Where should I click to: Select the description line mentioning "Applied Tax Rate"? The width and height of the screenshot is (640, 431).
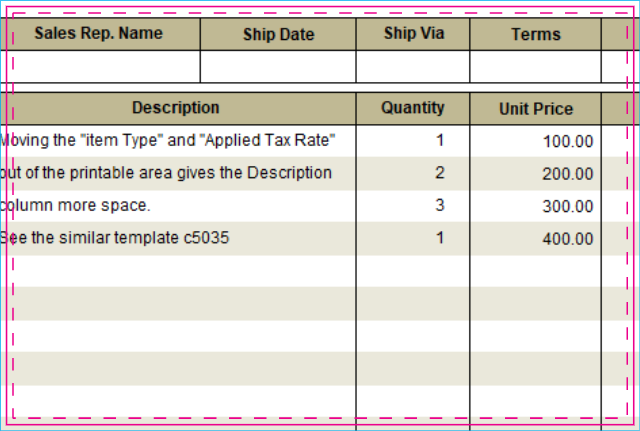170,140
